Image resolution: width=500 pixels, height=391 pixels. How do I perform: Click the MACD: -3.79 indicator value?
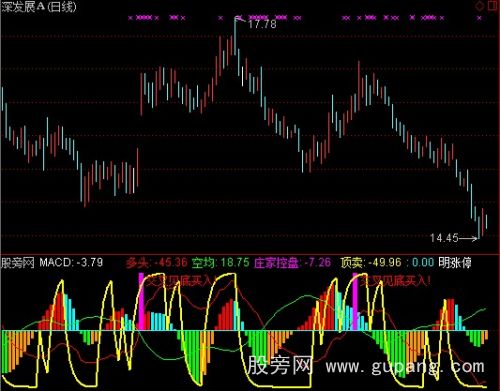(71, 263)
